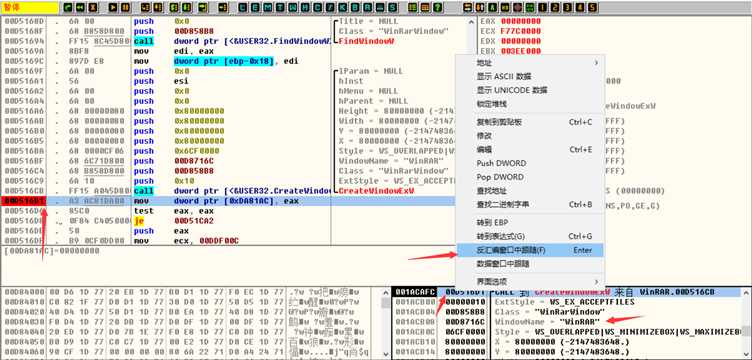
Task: Open Executable modules with E button
Action: point(256,7)
